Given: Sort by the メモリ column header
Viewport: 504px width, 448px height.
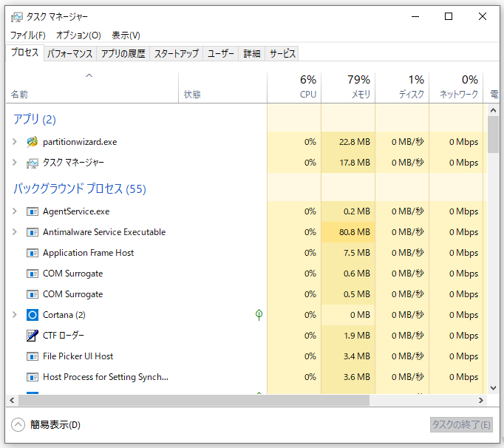Looking at the screenshot, I should coord(348,87).
